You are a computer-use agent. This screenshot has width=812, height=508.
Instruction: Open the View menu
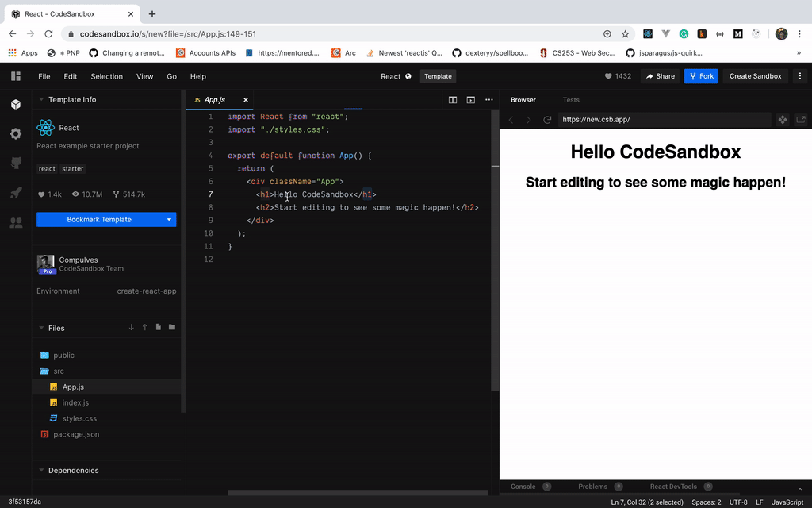[144, 76]
